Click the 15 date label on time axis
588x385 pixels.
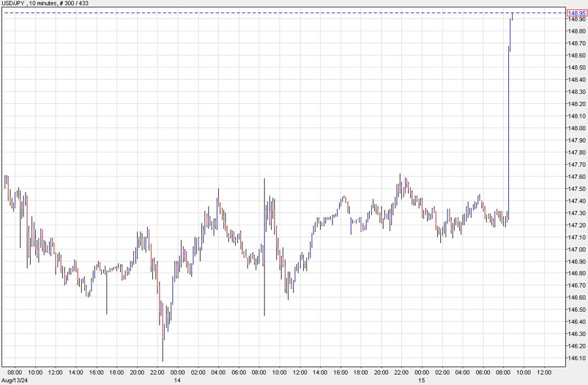tap(421, 380)
